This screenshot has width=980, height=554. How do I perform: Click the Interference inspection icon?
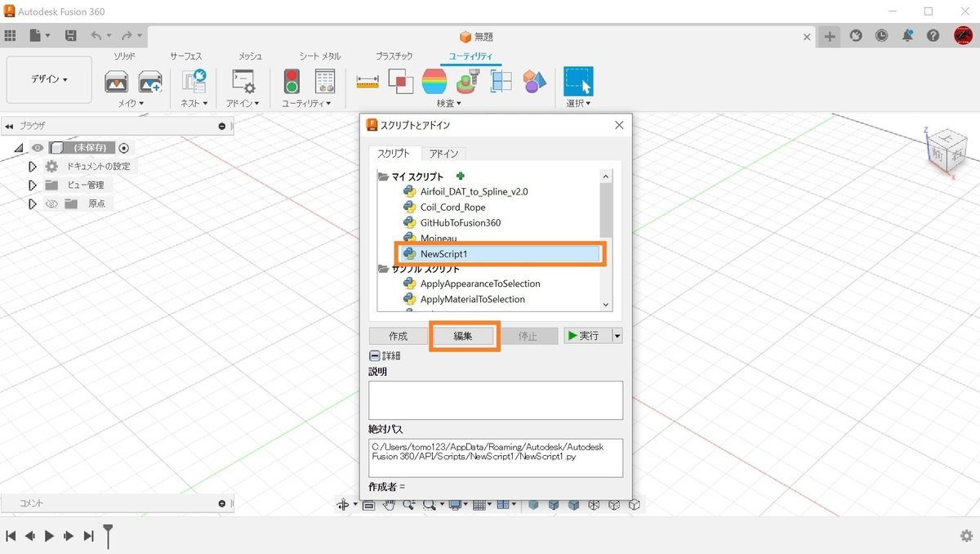pyautogui.click(x=401, y=81)
